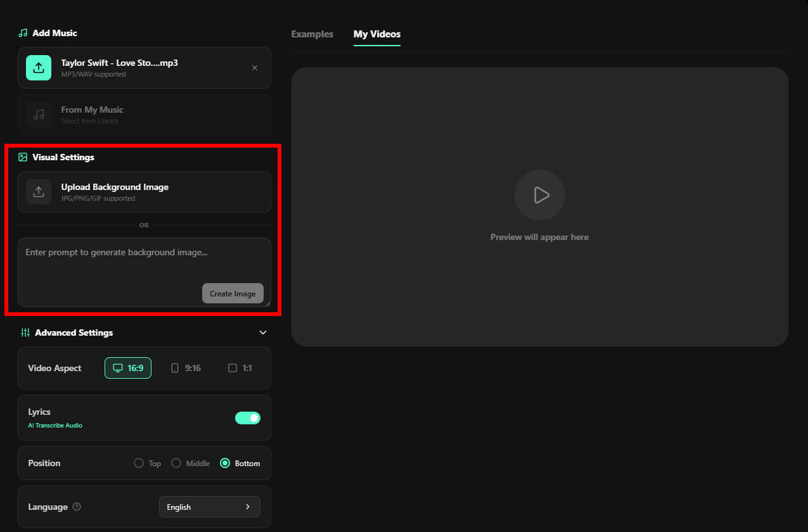Open the English language dropdown

click(x=210, y=507)
